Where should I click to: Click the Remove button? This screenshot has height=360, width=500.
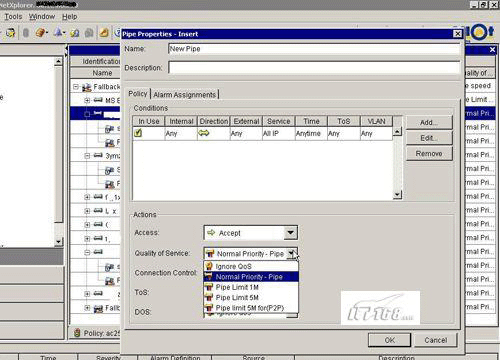point(429,154)
